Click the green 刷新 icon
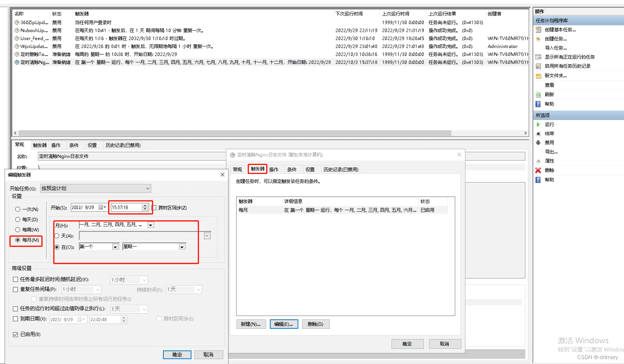Screen dimensions: 624x364 pos(538,95)
